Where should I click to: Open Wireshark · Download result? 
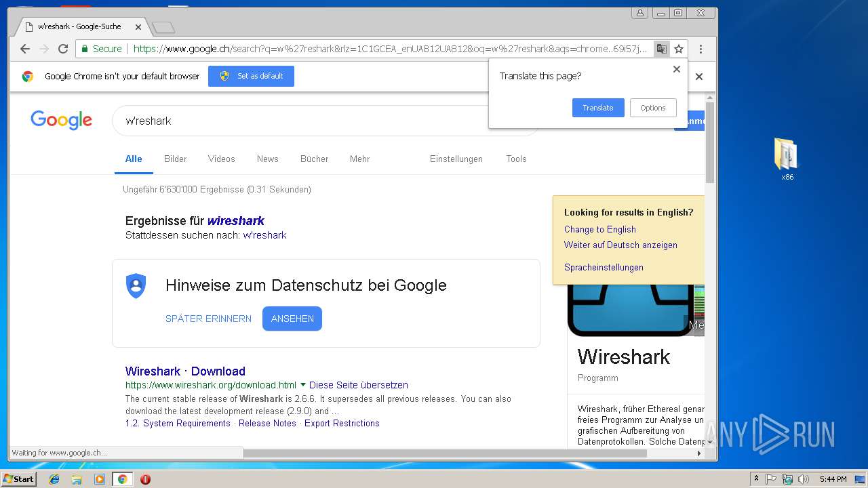(185, 371)
